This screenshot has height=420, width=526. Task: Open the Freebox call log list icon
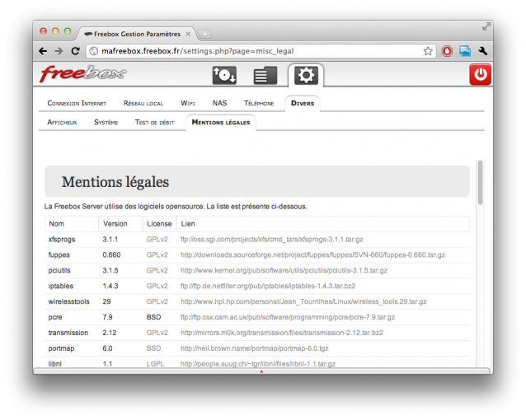click(x=265, y=75)
